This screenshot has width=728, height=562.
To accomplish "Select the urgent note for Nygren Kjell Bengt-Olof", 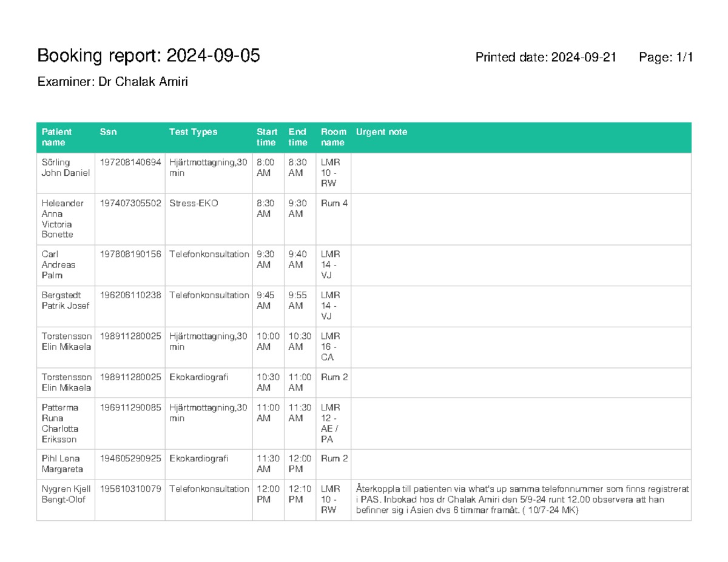I will click(x=522, y=500).
